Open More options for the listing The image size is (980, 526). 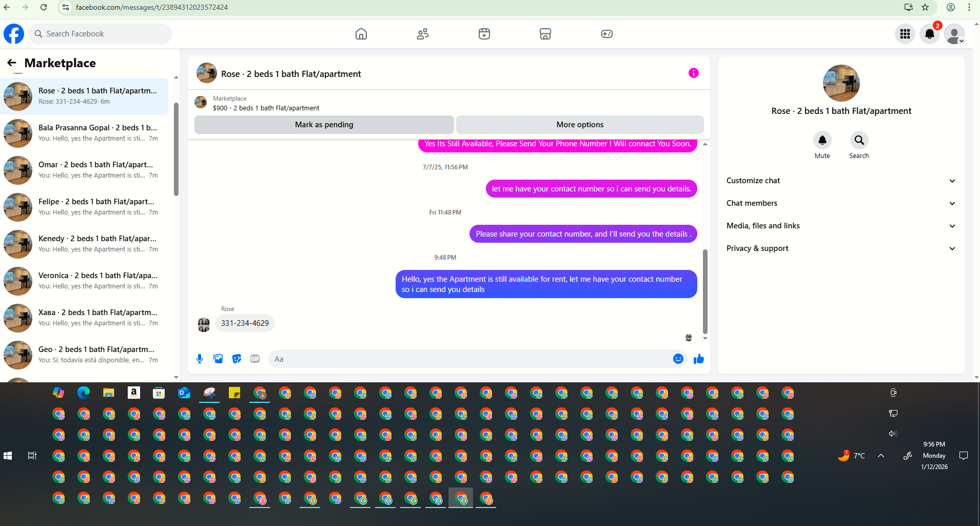(580, 125)
